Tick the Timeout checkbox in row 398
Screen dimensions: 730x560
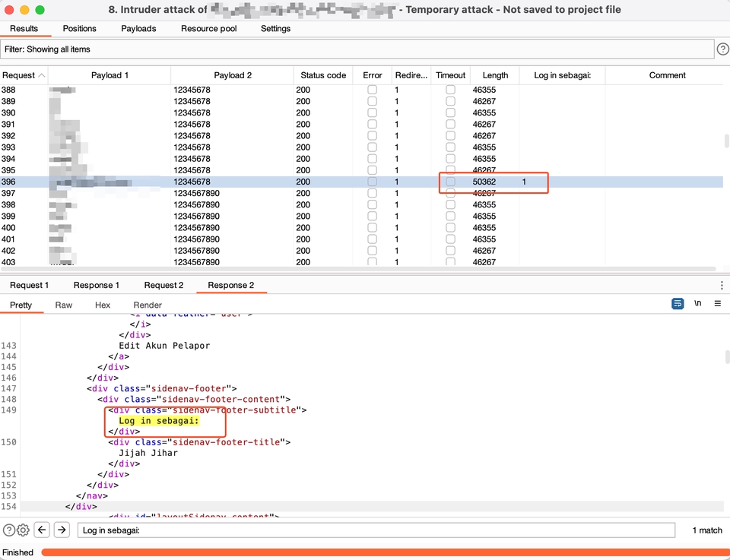click(x=450, y=204)
